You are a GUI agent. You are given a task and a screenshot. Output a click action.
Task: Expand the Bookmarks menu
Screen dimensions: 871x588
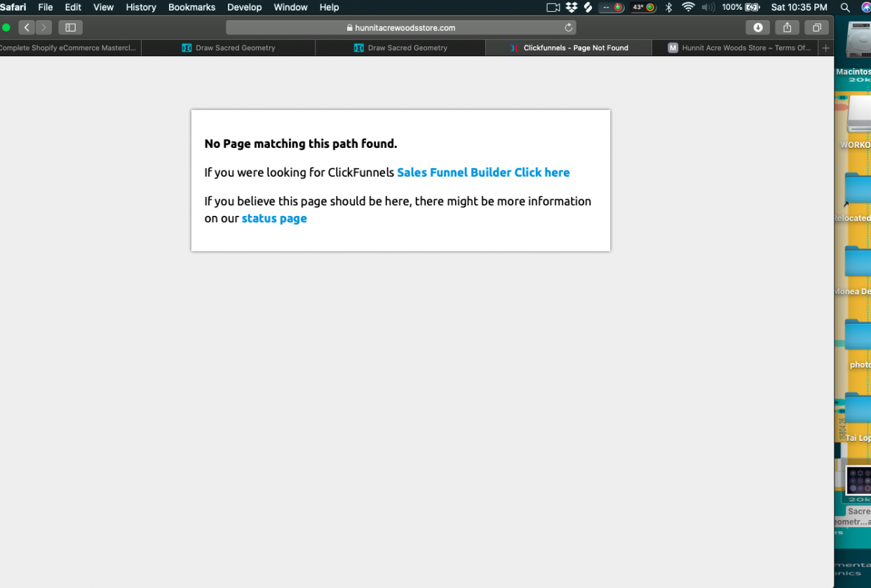pos(191,7)
